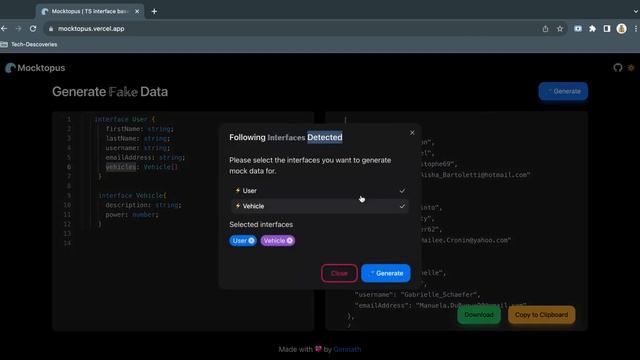
Task: Toggle the Vehicle interface option
Action: 320,206
